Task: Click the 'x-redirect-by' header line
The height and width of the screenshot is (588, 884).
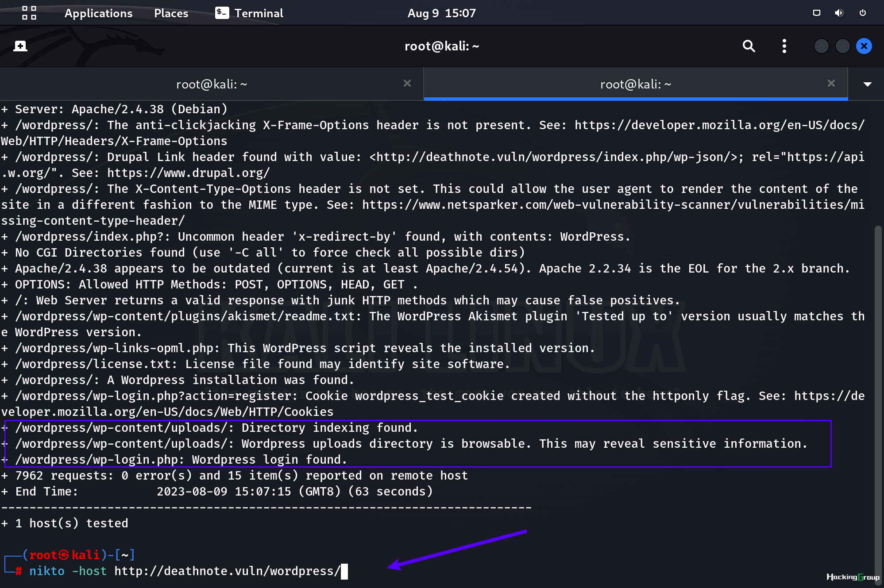Action: pos(315,237)
